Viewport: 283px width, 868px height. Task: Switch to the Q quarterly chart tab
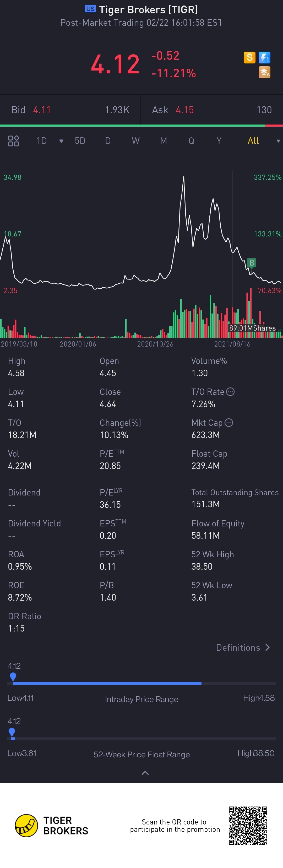coord(191,141)
